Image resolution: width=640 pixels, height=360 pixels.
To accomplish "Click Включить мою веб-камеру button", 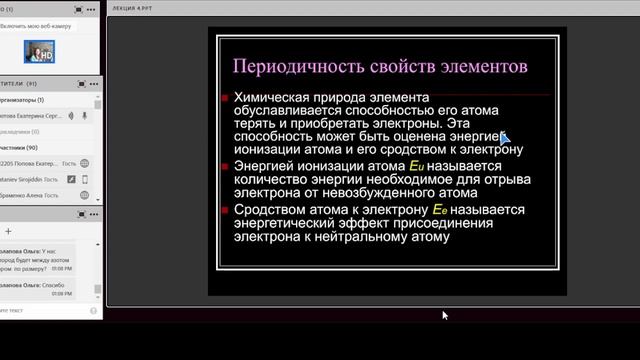I will click(37, 26).
